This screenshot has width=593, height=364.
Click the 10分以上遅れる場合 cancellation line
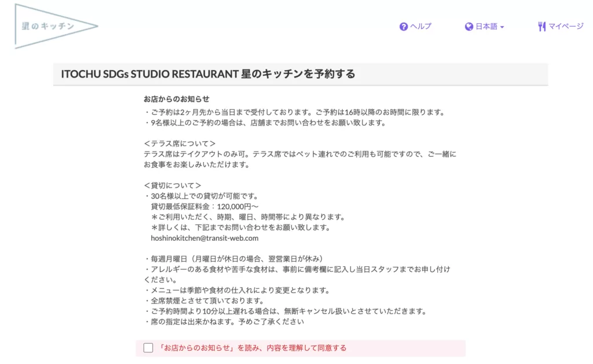coord(285,311)
